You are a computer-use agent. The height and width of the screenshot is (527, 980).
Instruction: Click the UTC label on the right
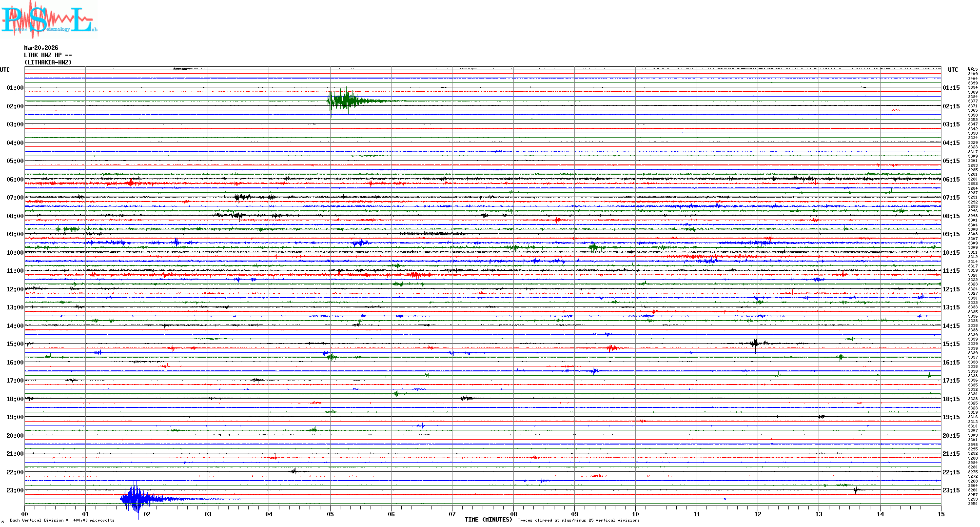tap(953, 70)
